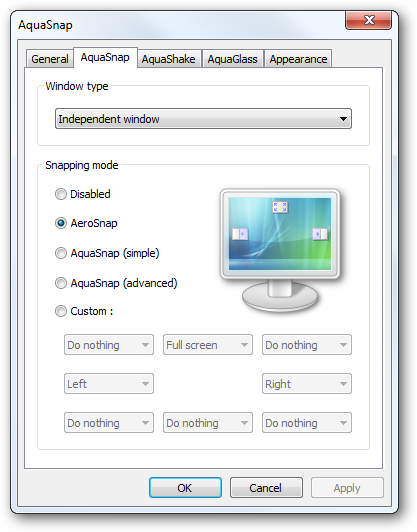Open the Independent window type dropdown

click(203, 119)
